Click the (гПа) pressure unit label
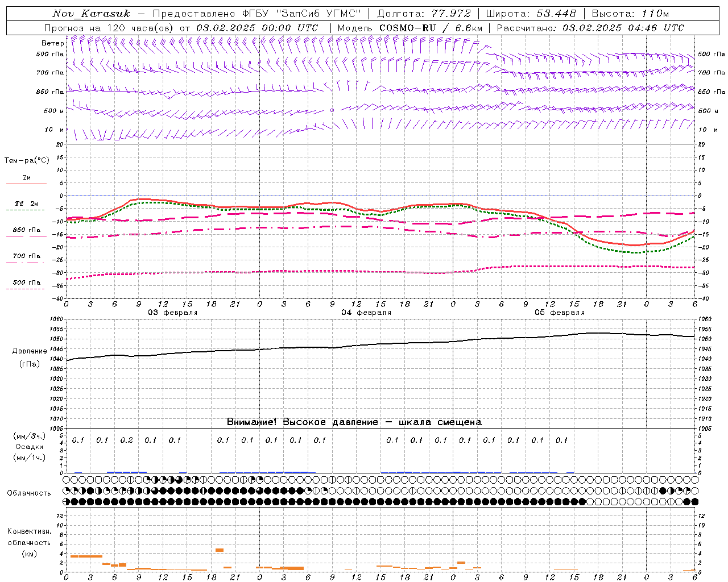 tap(30, 364)
